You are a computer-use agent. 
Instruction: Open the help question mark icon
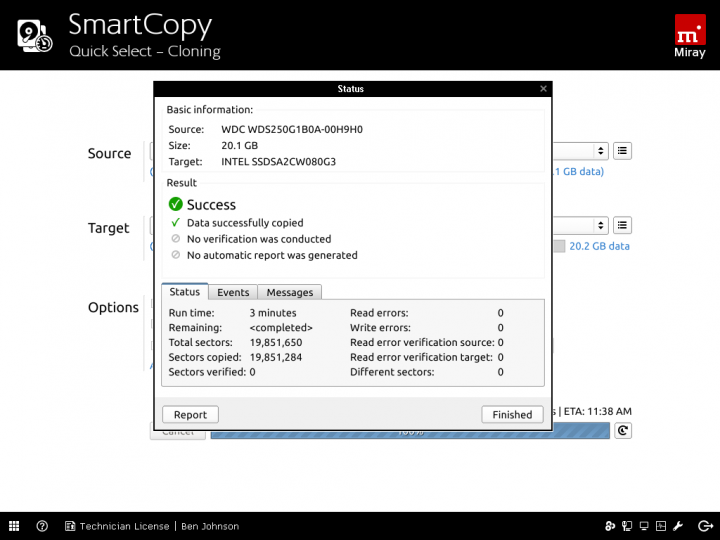click(42, 526)
